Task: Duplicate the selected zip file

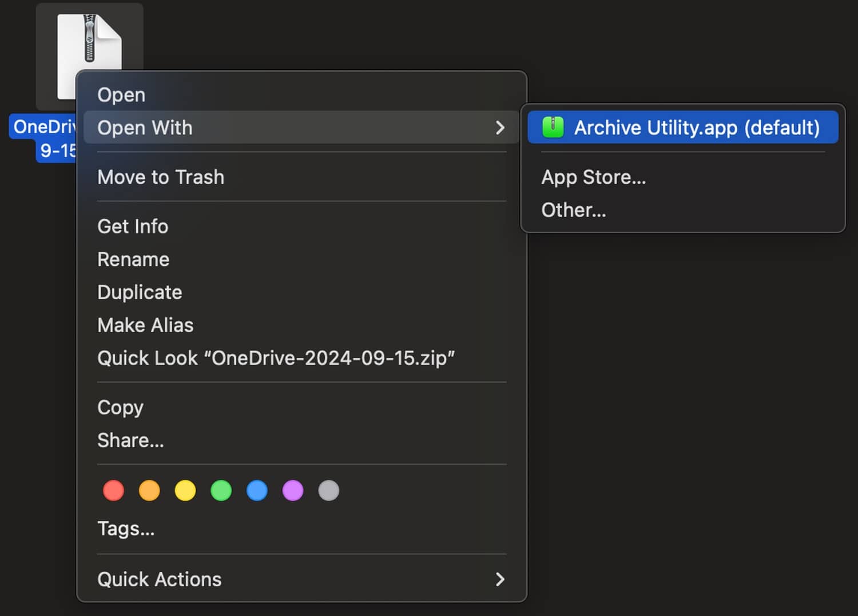Action: pos(140,292)
